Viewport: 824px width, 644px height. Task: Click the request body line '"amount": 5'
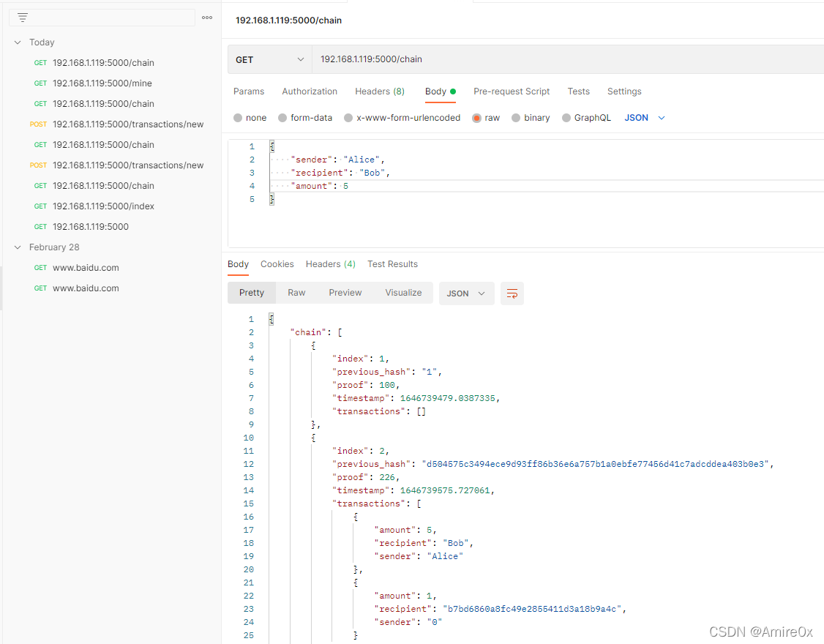pos(319,186)
